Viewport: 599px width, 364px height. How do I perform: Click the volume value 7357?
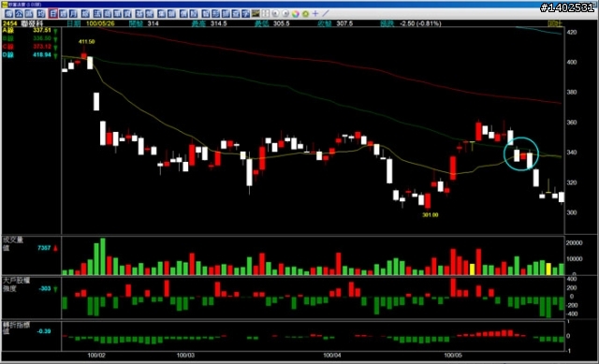44,248
